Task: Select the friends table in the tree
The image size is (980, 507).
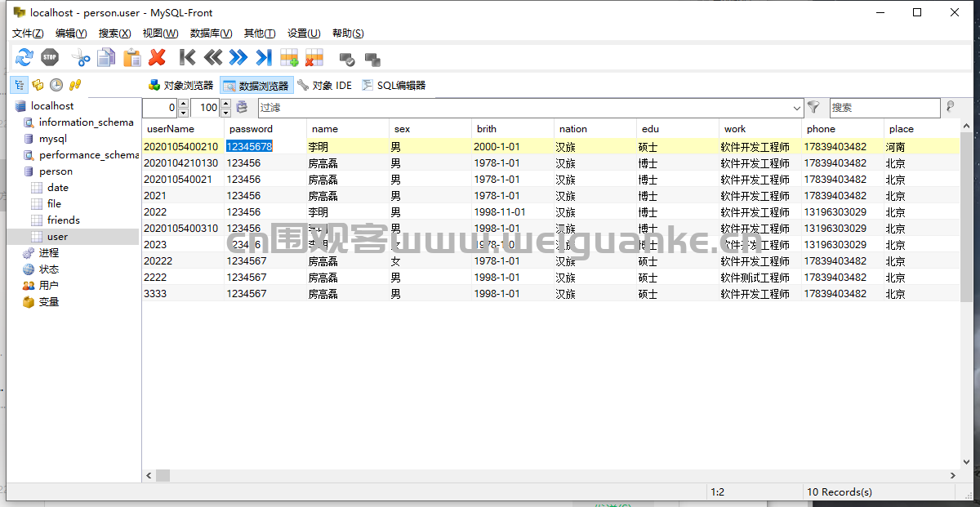Action: click(x=63, y=220)
